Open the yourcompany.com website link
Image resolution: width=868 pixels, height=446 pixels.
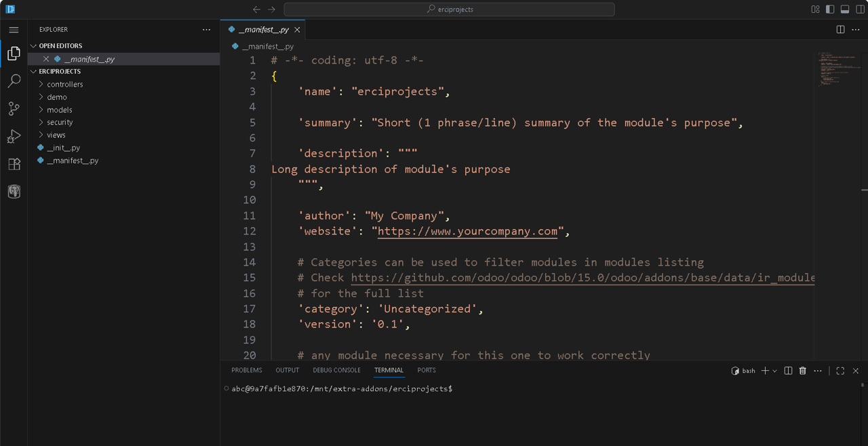click(x=467, y=231)
